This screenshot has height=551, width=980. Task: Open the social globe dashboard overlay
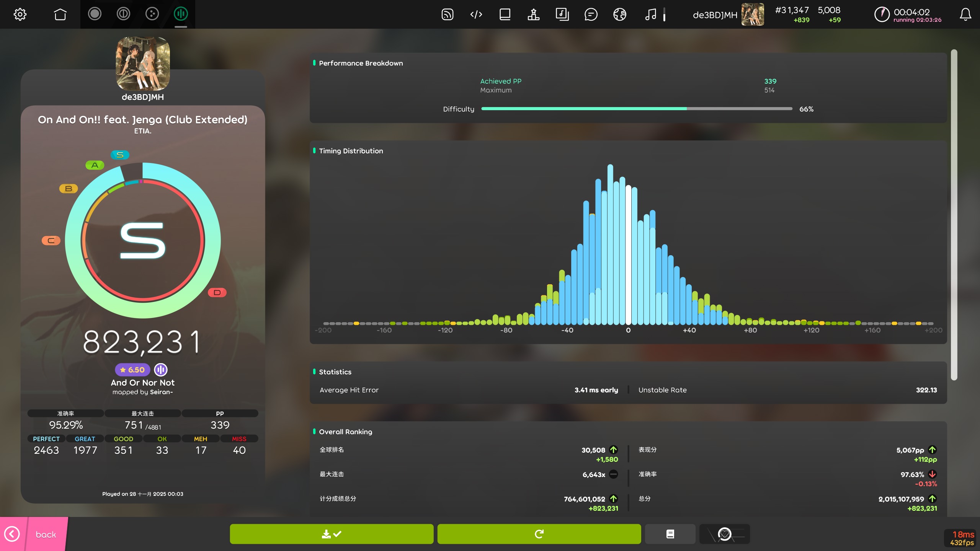619,15
